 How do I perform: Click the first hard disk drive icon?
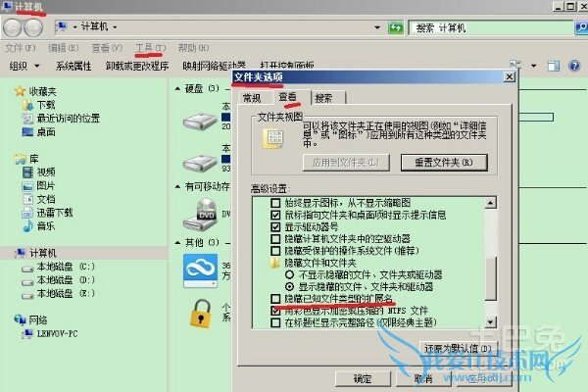(x=200, y=122)
